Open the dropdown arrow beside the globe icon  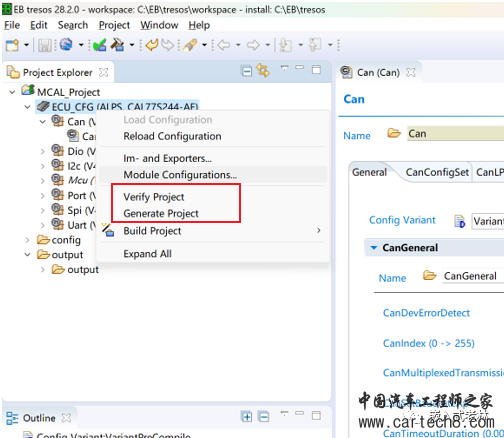(81, 45)
